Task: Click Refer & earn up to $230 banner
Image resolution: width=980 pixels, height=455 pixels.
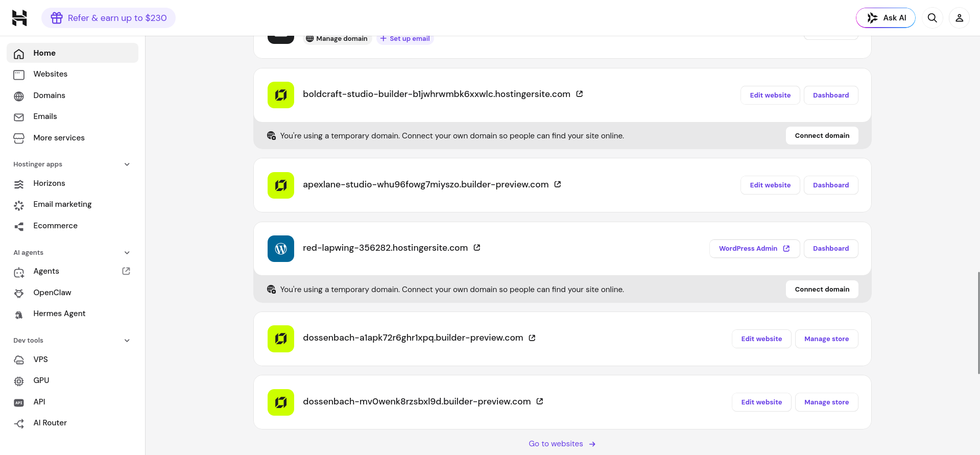Action: [108, 18]
